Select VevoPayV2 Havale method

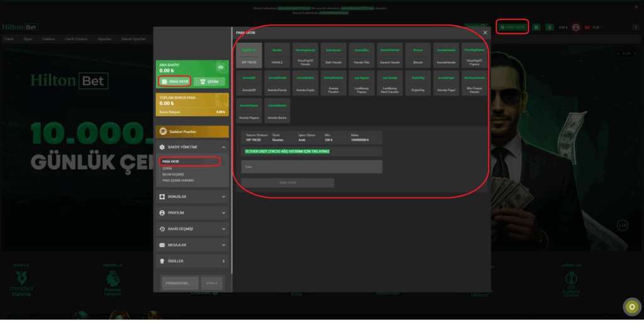[305, 55]
